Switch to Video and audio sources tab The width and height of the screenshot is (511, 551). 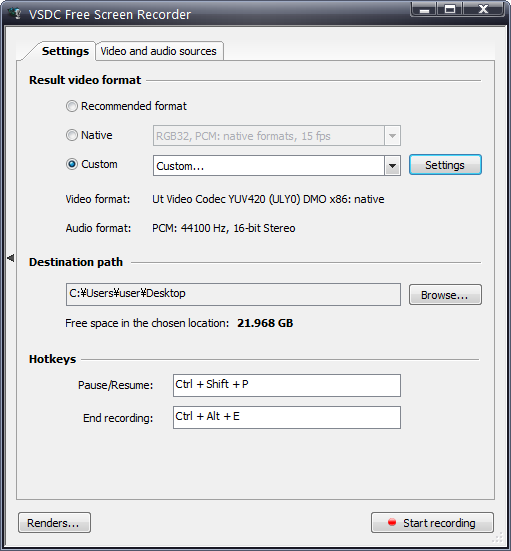tap(159, 51)
